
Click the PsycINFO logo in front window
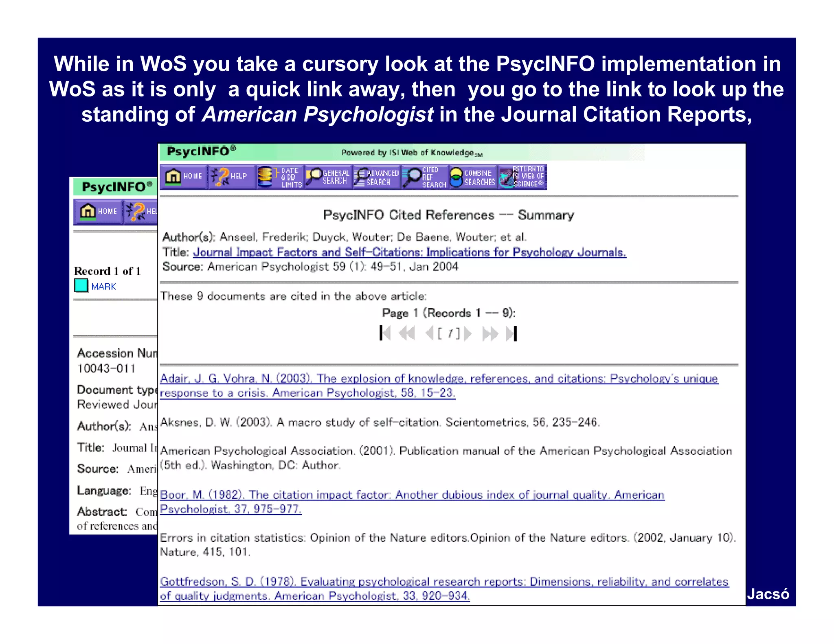tap(201, 151)
